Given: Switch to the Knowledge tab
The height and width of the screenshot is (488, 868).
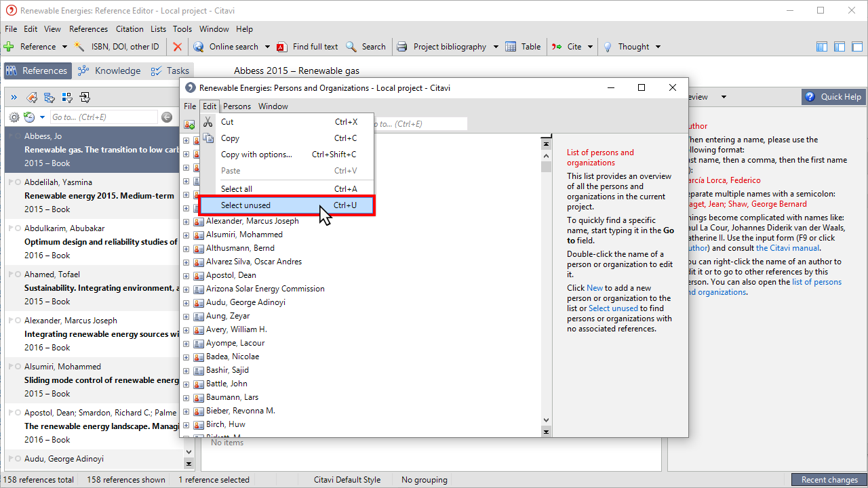Looking at the screenshot, I should tap(108, 70).
